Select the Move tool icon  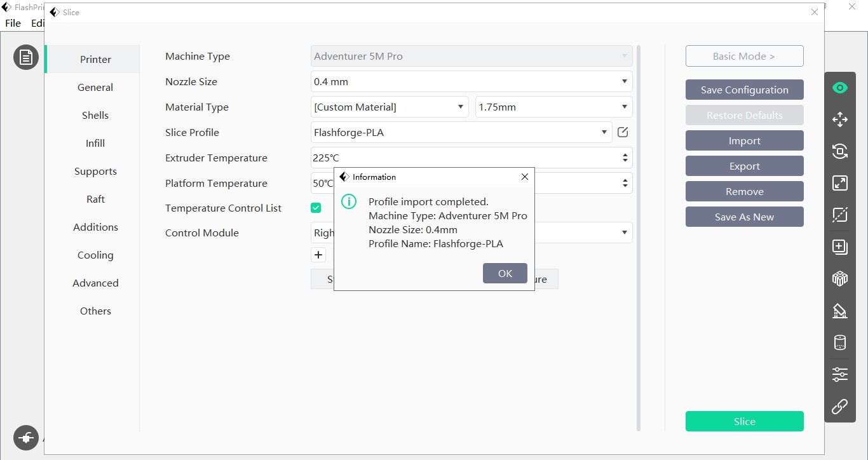click(840, 119)
